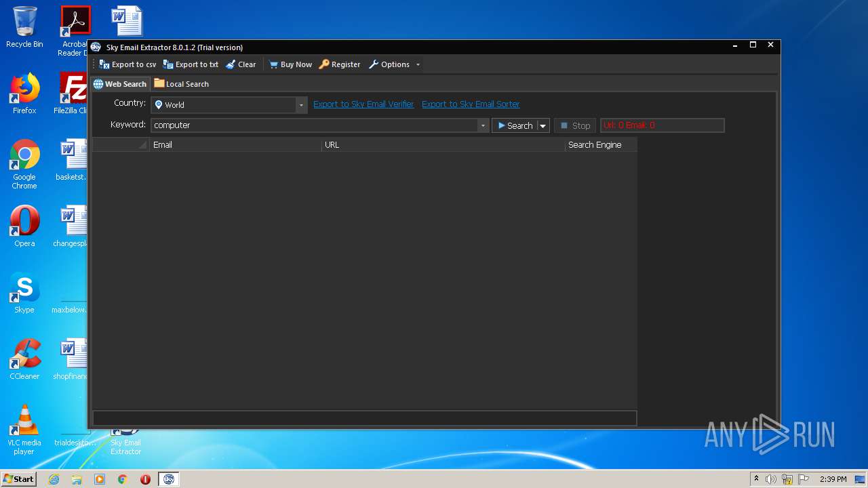Select Skype desktop shortcut
The image size is (868, 488).
click(24, 293)
